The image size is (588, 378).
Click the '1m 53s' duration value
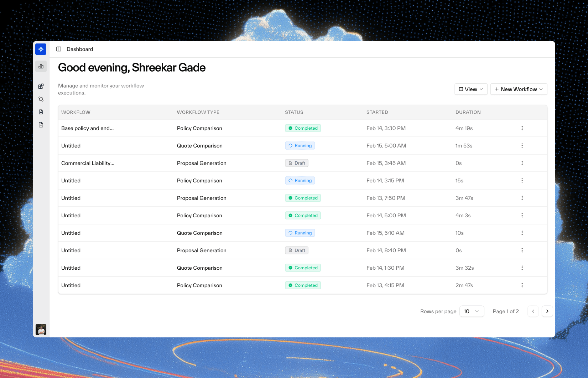[x=464, y=146]
